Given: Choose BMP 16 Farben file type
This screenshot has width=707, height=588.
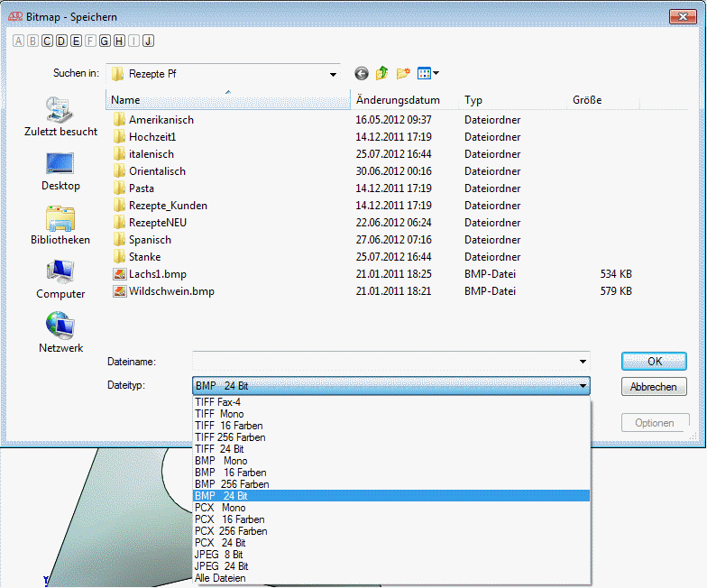Looking at the screenshot, I should click(x=391, y=473).
